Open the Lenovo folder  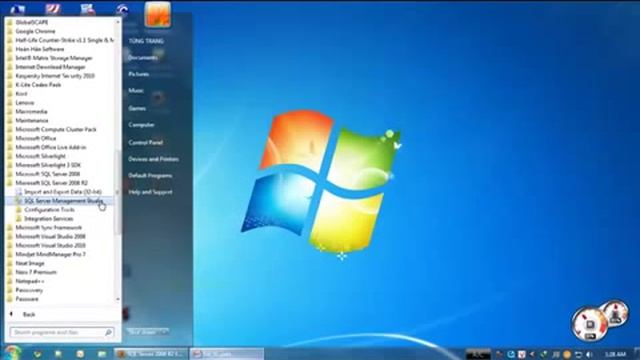24,102
